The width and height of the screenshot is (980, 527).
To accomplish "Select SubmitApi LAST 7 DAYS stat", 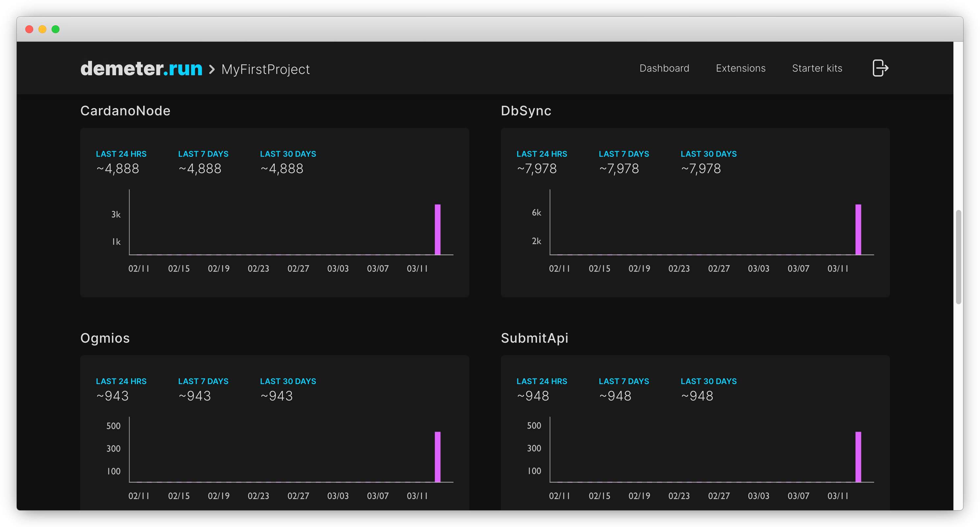I will pos(624,389).
